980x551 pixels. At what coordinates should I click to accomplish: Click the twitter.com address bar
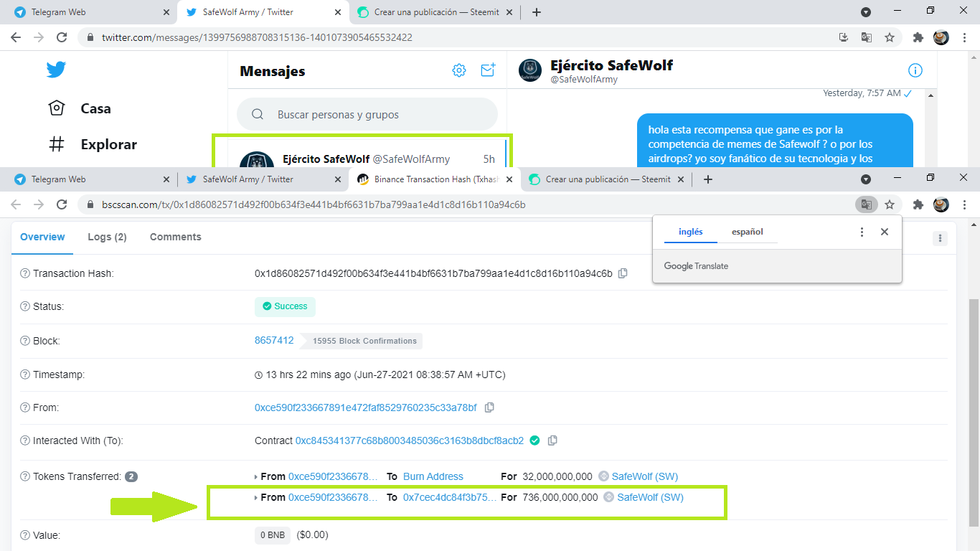tap(459, 37)
